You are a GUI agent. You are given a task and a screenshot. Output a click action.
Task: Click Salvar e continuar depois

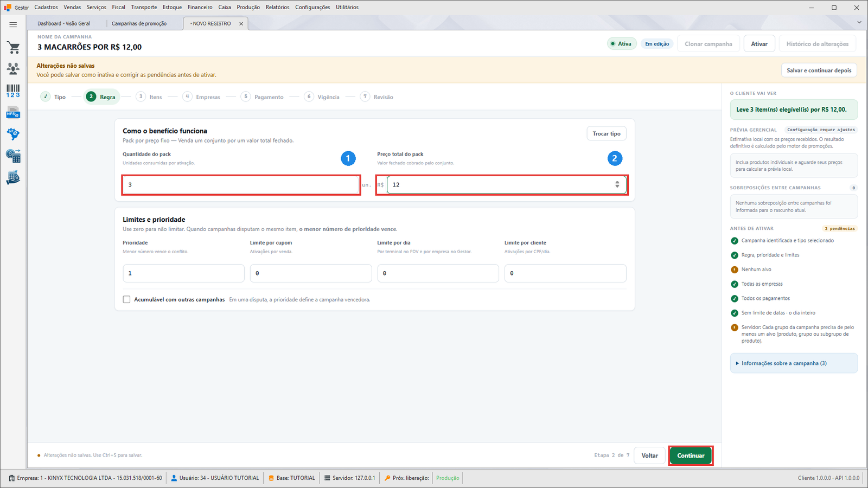click(819, 70)
